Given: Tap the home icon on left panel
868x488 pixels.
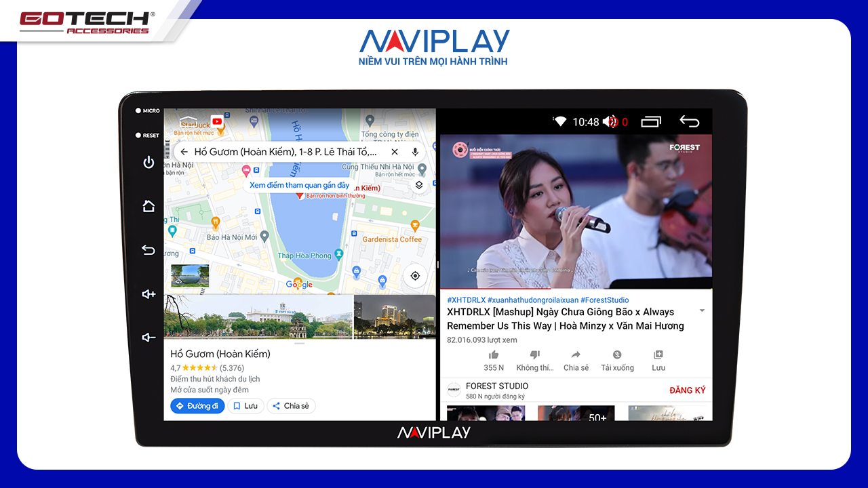Looking at the screenshot, I should 149,206.
